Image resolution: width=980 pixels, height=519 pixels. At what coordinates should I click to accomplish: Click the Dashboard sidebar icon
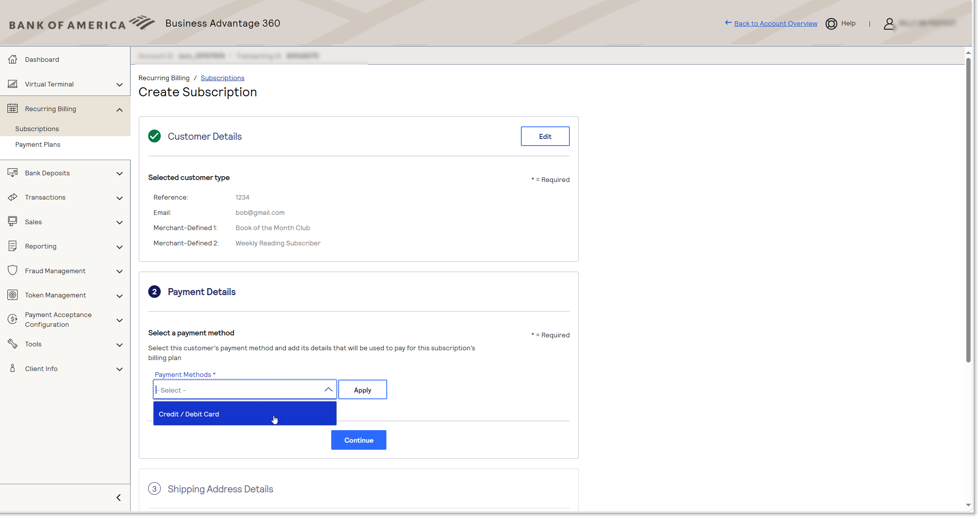tap(12, 59)
